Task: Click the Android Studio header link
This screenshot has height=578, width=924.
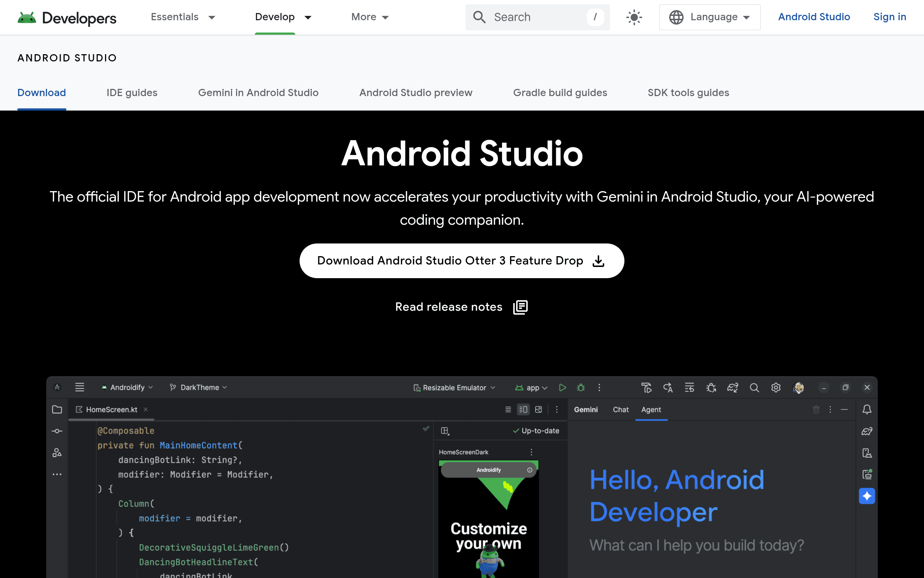Action: (814, 17)
